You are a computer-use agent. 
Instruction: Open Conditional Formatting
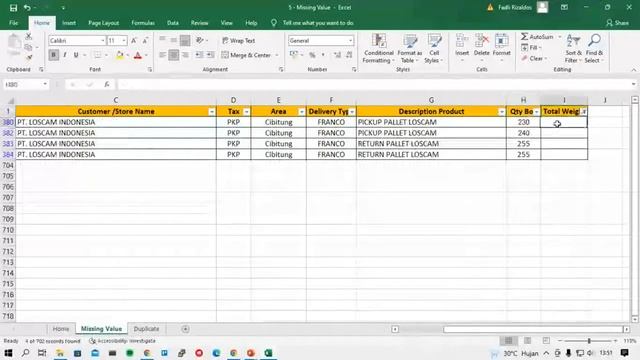click(379, 49)
